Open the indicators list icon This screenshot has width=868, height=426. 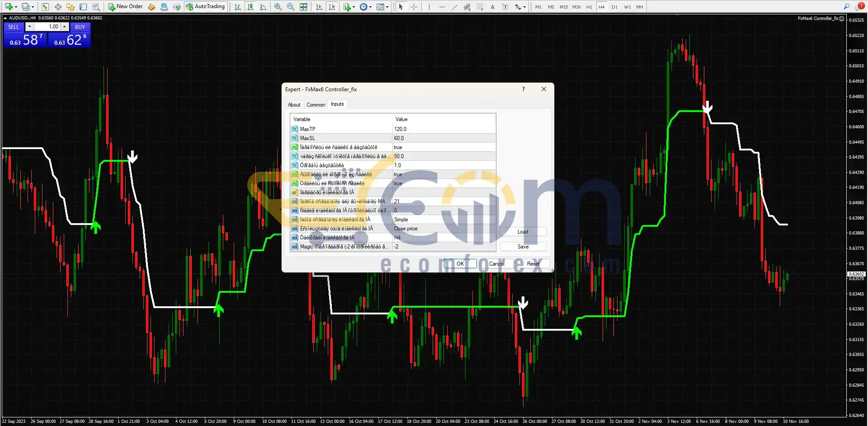[347, 7]
